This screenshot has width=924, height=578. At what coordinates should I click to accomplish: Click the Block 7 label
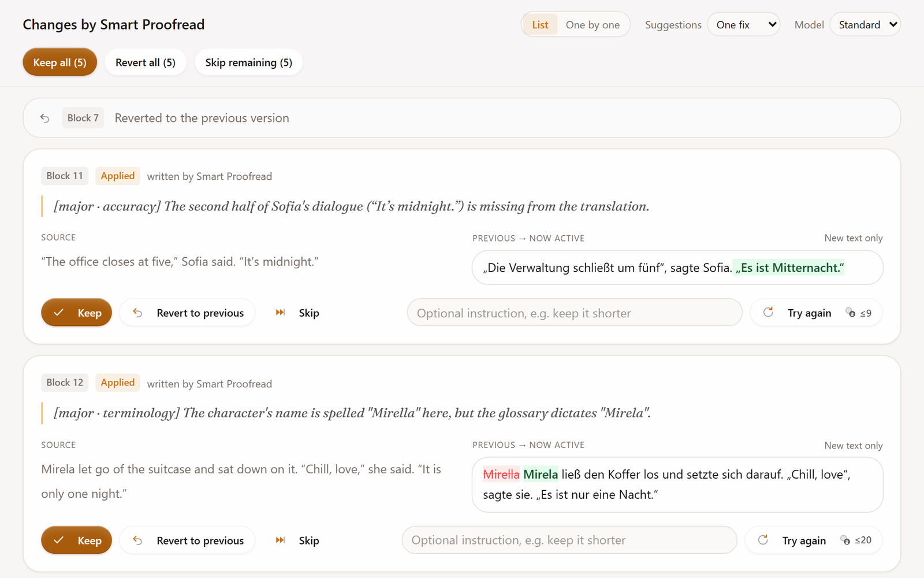(83, 118)
